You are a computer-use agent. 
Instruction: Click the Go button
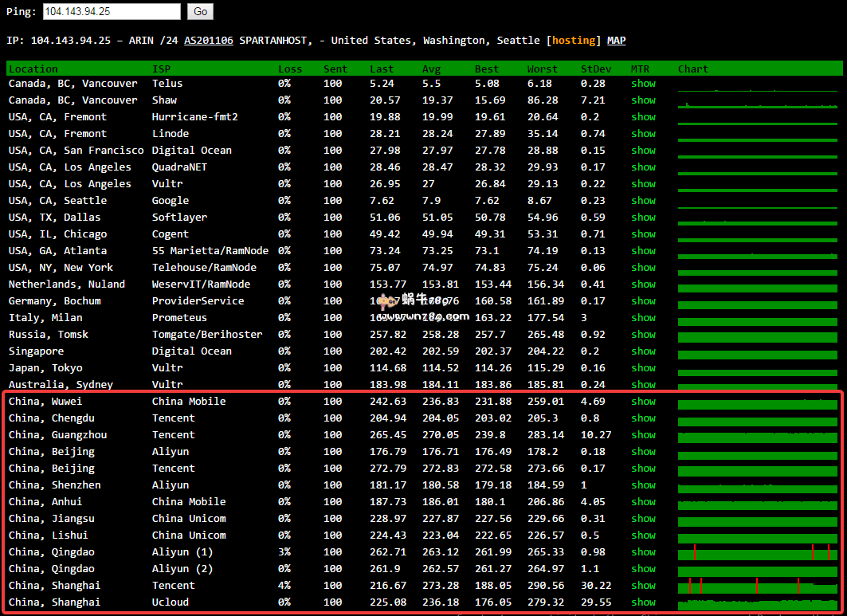click(199, 12)
